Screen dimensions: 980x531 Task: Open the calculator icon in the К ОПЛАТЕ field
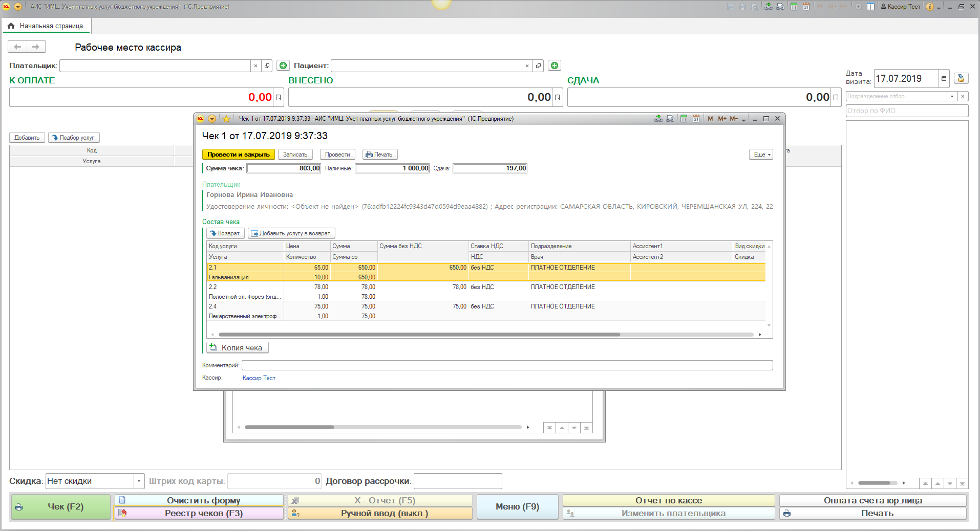(x=279, y=97)
